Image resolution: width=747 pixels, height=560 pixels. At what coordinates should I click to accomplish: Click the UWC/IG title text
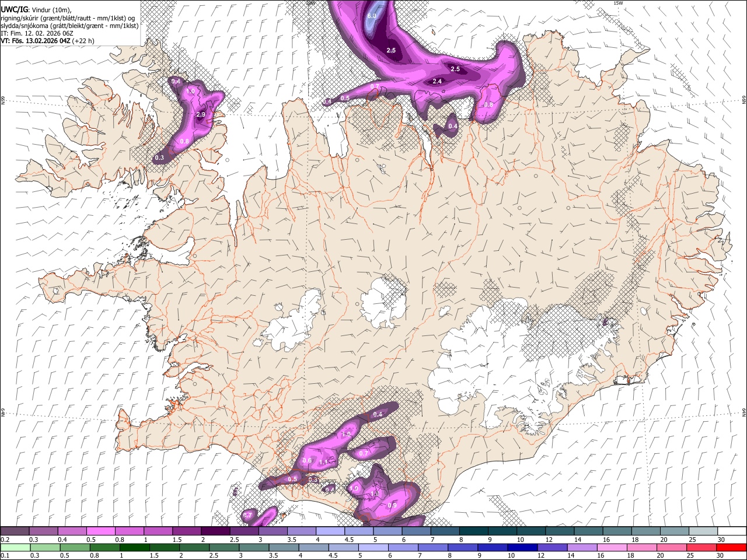point(15,10)
